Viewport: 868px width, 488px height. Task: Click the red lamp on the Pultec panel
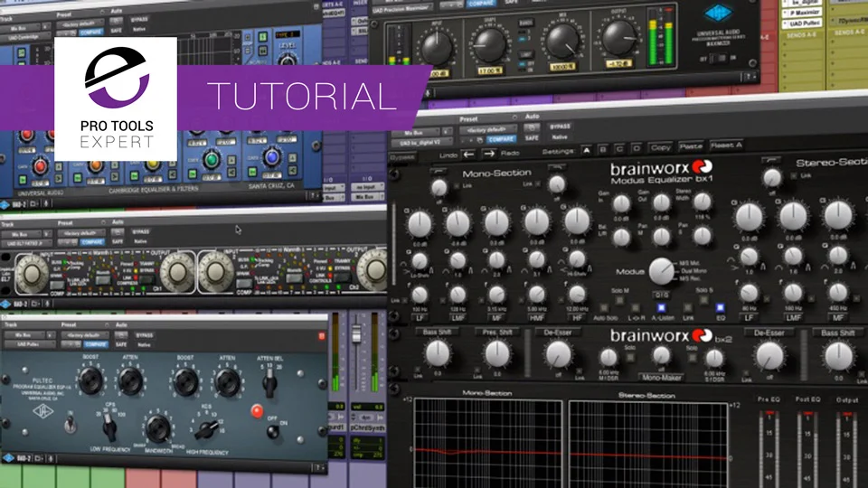click(256, 410)
